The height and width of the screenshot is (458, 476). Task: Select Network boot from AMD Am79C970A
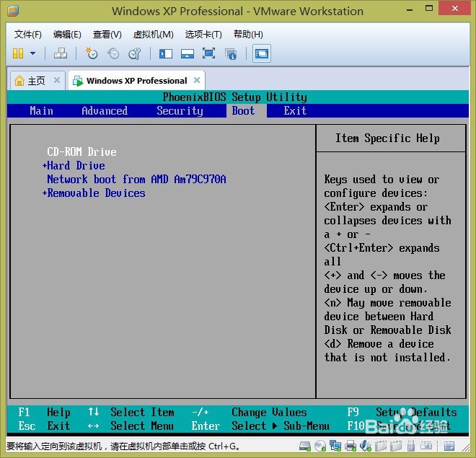(136, 180)
